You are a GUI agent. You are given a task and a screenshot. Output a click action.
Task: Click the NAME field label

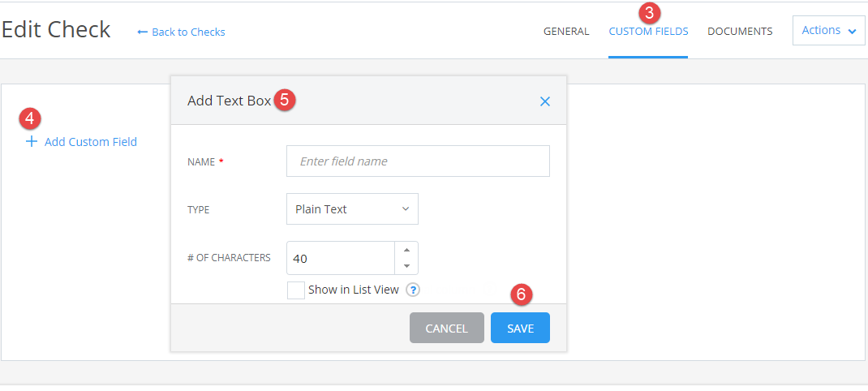tap(201, 161)
